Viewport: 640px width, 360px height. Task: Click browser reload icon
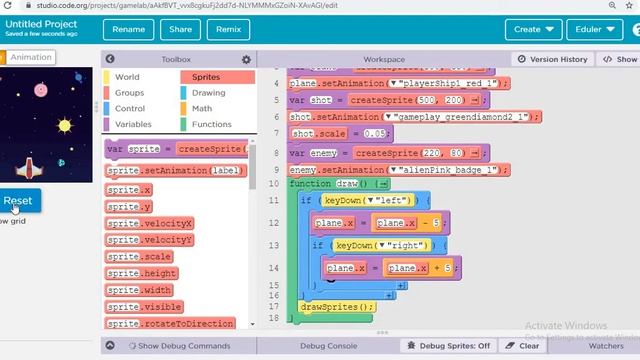coord(7,6)
